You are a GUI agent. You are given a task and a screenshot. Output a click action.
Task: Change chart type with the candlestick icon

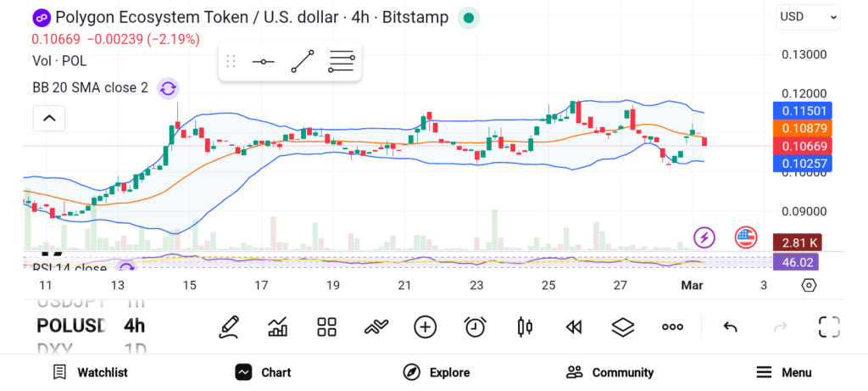524,327
